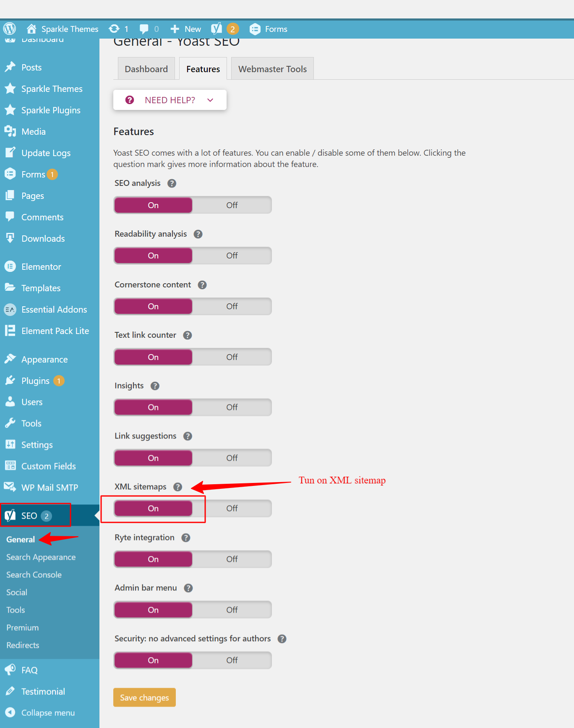This screenshot has height=728, width=574.
Task: Open Search Appearance submenu item
Action: click(41, 557)
